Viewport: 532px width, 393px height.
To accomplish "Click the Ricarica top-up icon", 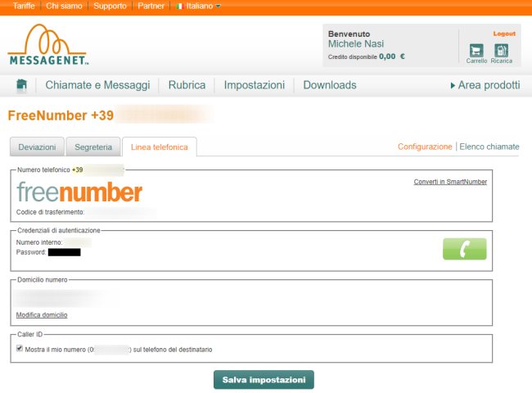I will (501, 51).
